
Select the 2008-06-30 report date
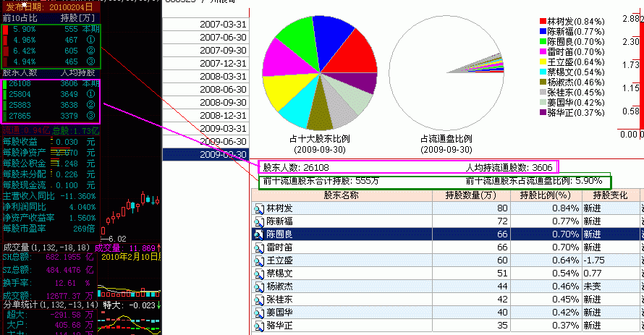tap(206, 90)
